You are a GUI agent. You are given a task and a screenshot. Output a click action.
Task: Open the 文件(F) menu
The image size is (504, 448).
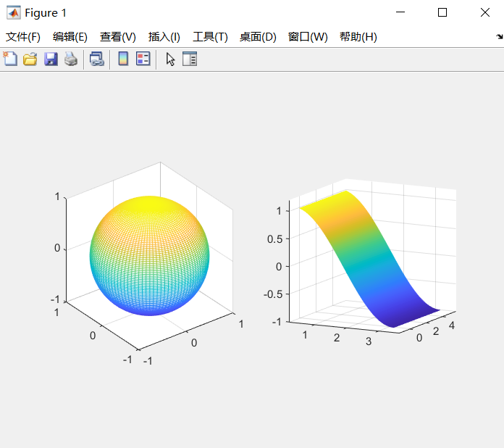coord(23,37)
